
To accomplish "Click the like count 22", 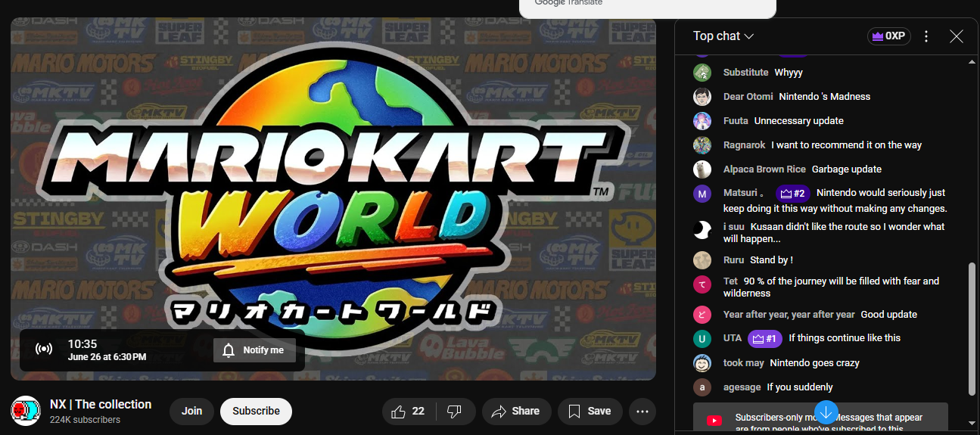I will 418,412.
